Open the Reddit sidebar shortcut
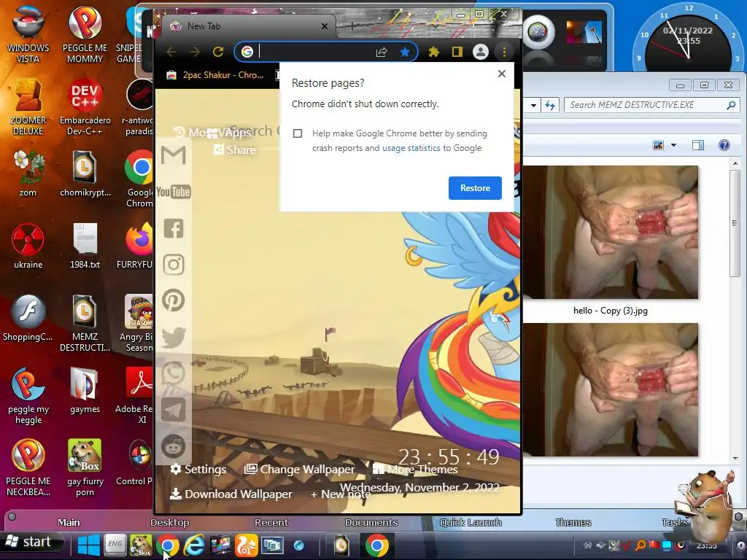This screenshot has height=560, width=747. pyautogui.click(x=174, y=446)
